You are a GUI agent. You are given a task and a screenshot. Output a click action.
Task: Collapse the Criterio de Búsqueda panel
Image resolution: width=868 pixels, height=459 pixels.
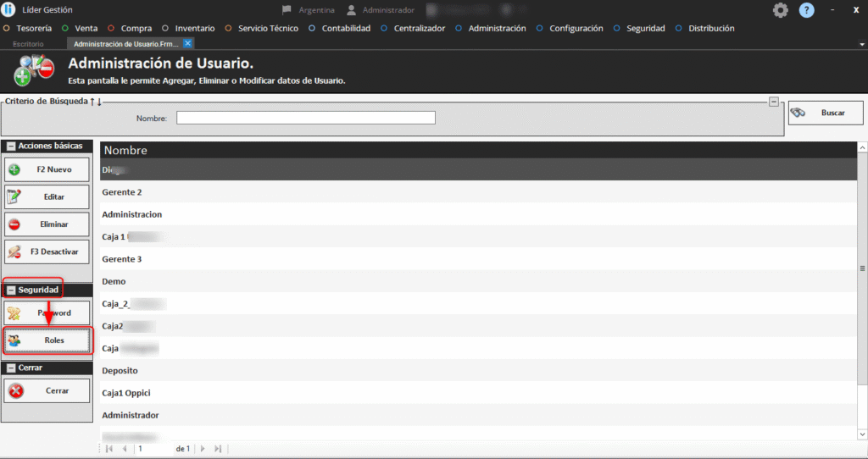773,102
